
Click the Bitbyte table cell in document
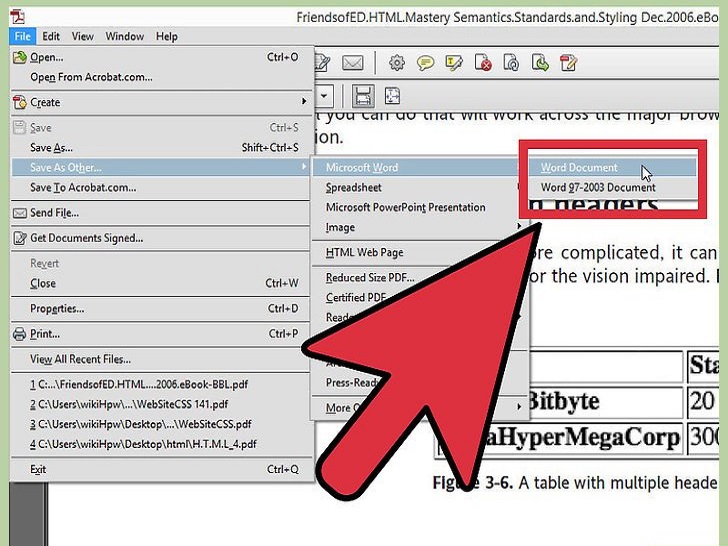[x=606, y=402]
